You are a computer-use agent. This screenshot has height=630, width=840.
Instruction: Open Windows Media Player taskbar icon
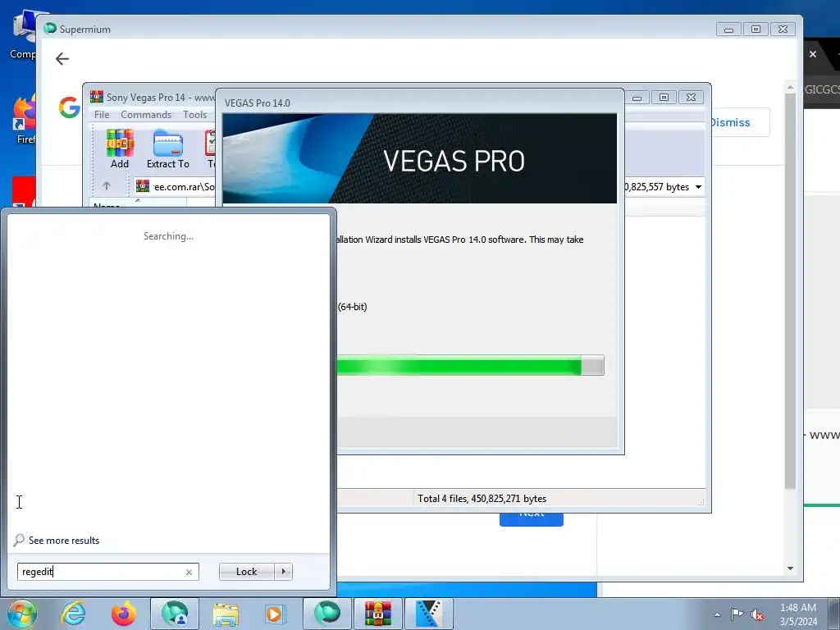click(276, 614)
